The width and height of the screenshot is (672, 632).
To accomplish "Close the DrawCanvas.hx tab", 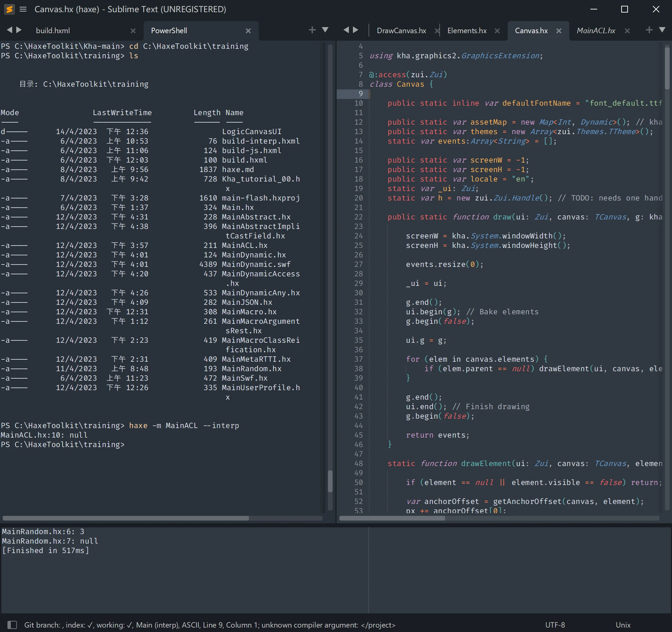I will click(x=437, y=31).
